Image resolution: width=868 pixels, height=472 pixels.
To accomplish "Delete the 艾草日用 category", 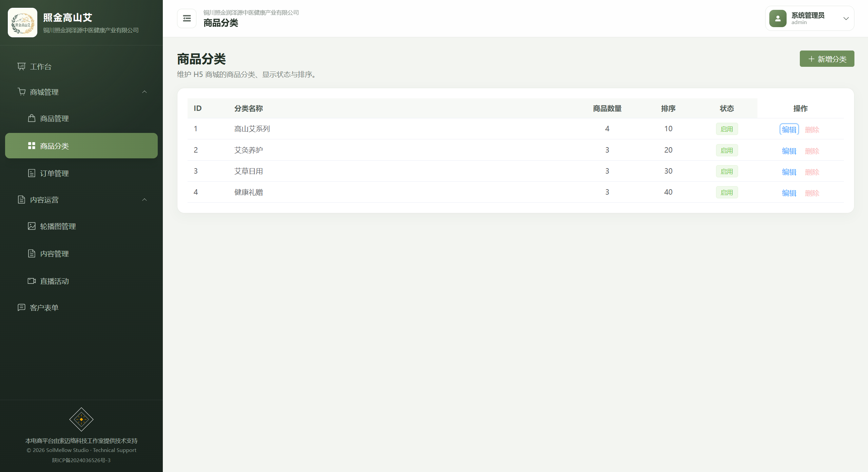I will [x=812, y=172].
